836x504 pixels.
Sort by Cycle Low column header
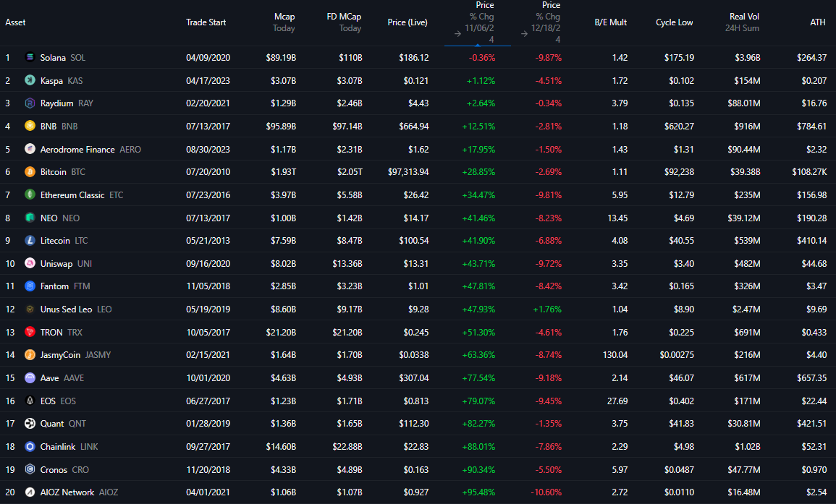pos(675,22)
